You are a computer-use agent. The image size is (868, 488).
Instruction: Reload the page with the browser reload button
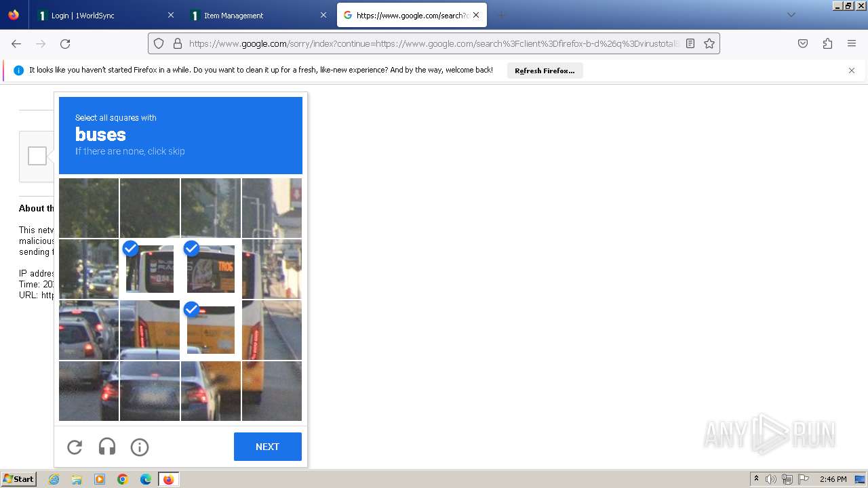pyautogui.click(x=65, y=43)
